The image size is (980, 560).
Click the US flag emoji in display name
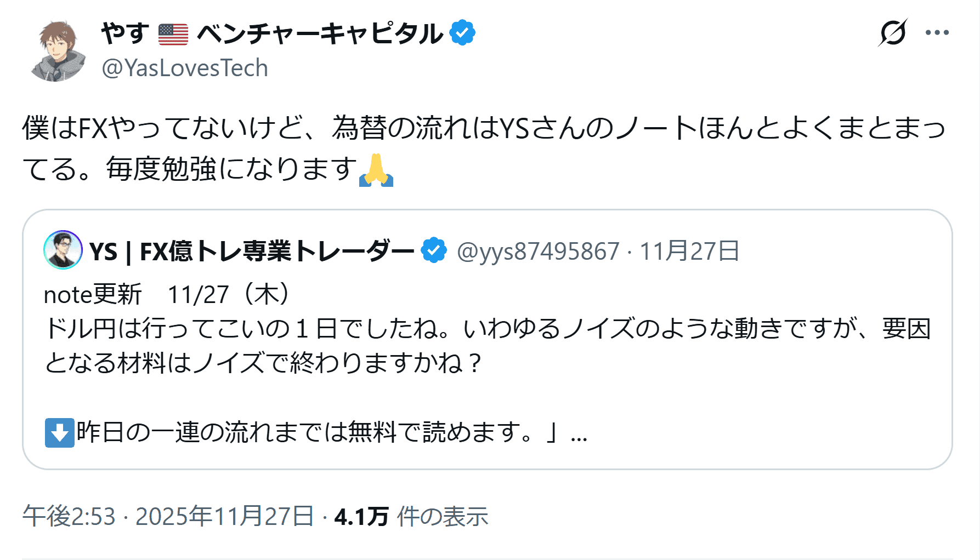click(173, 34)
